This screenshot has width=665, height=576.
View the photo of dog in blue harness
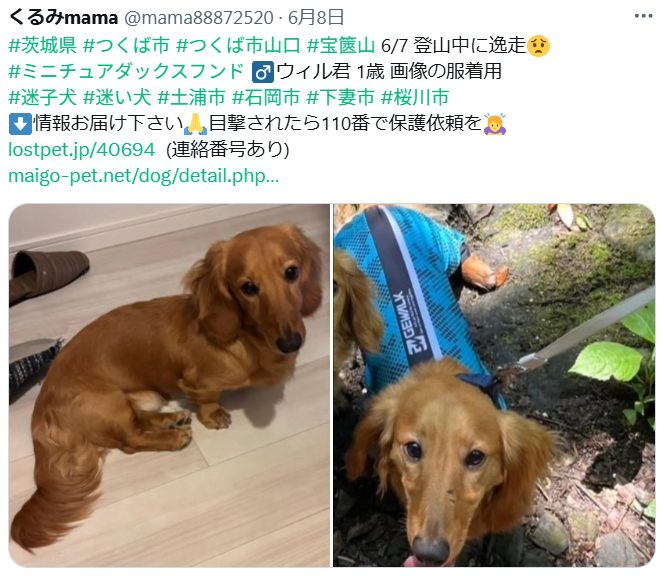[x=494, y=385]
